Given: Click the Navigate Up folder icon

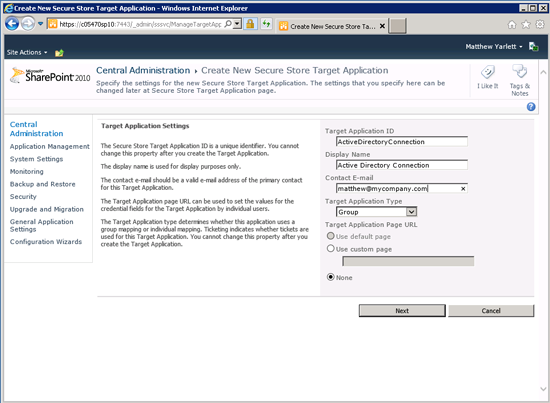Looking at the screenshot, I should [59, 53].
